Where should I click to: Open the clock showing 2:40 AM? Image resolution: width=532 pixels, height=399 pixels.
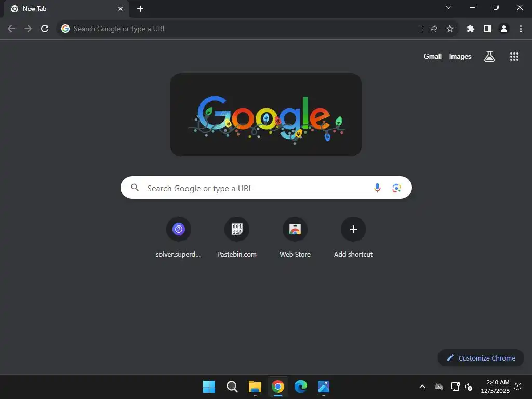click(495, 387)
